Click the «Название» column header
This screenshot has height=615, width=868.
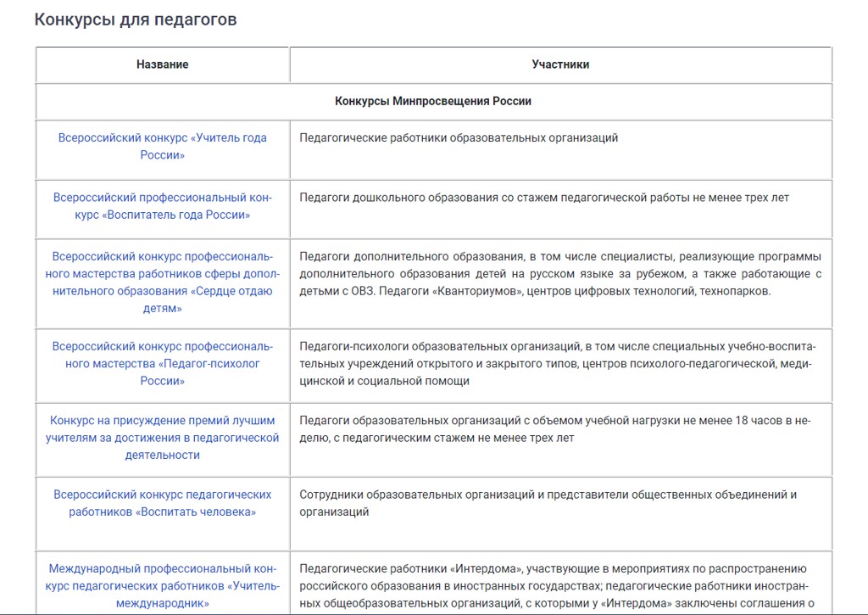(x=162, y=64)
